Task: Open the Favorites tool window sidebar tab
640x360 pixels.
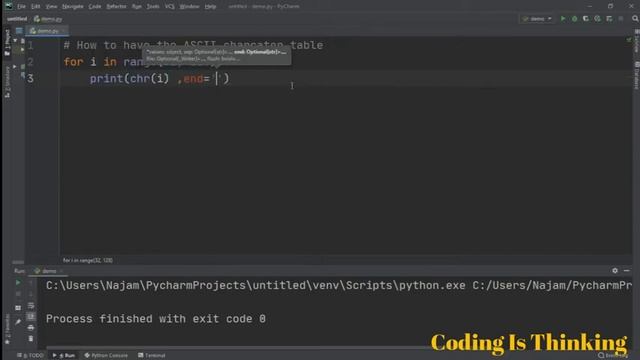Action: [x=7, y=329]
